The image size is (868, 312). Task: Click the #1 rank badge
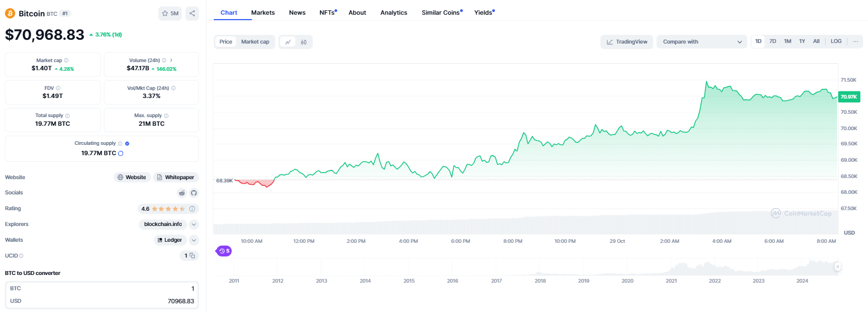click(x=65, y=14)
